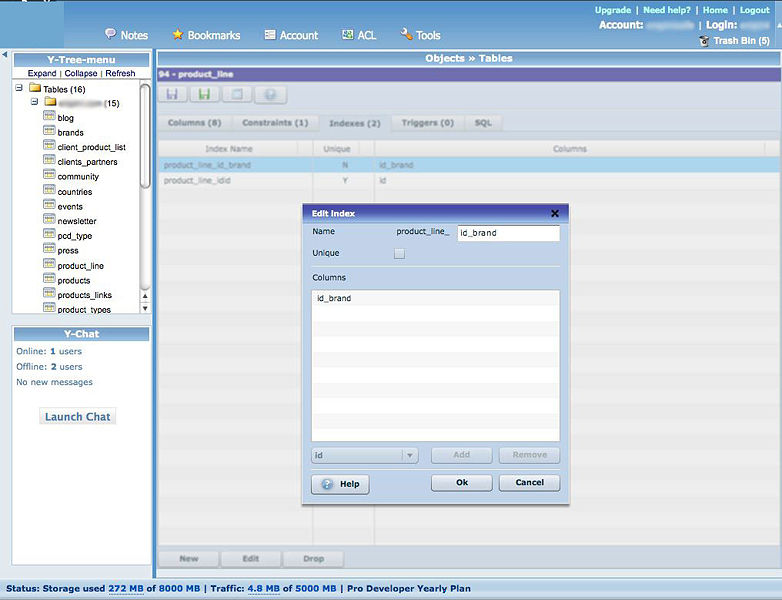The height and width of the screenshot is (600, 782).
Task: Collapse the Tables (16) root tree node
Action: 19,89
